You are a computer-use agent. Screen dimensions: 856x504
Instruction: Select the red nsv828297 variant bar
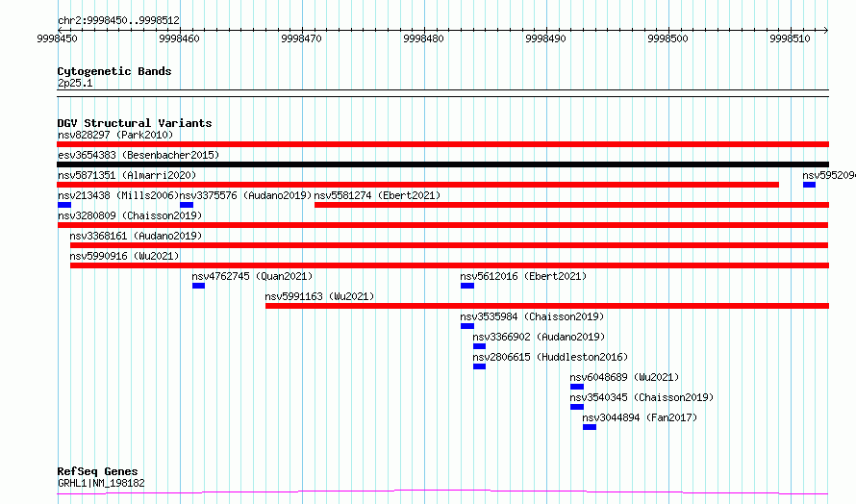(442, 144)
